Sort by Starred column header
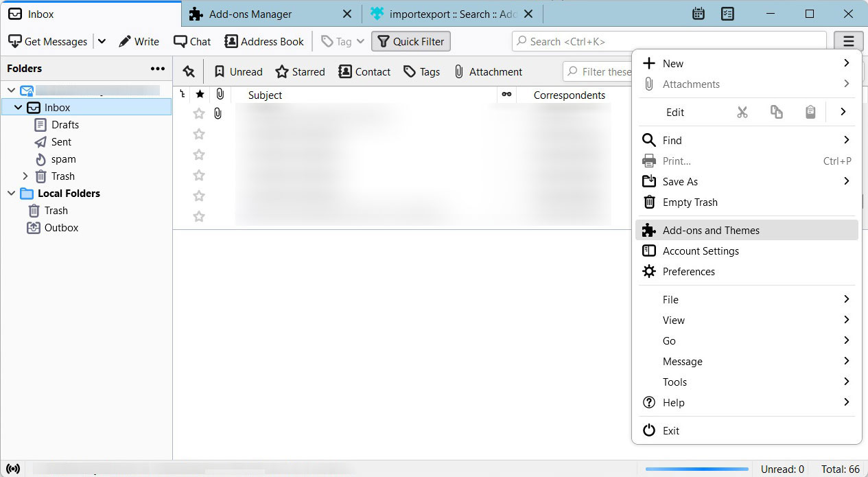868x477 pixels. pos(200,95)
